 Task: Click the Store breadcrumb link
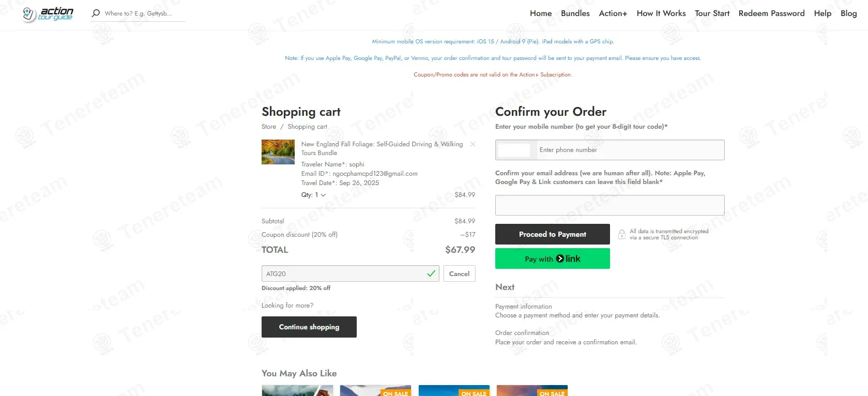click(269, 127)
